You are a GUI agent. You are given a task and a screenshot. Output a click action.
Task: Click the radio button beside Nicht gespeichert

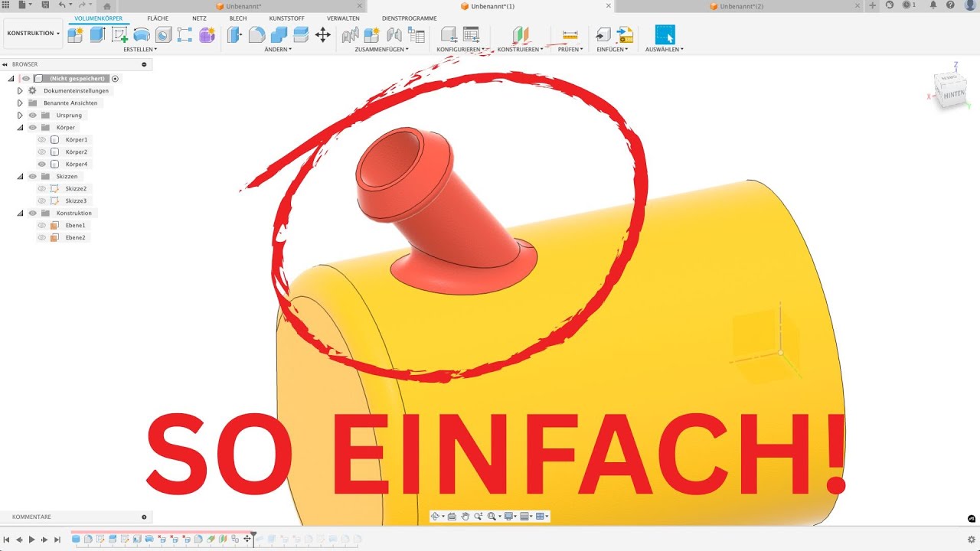click(116, 78)
